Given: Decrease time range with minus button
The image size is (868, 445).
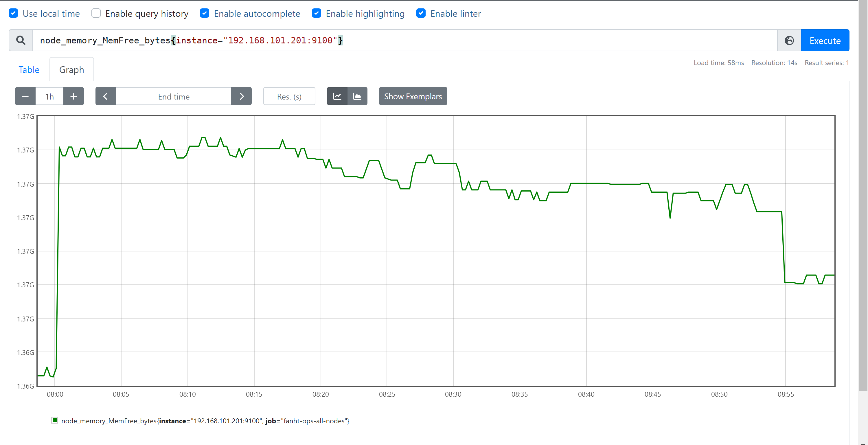Looking at the screenshot, I should pyautogui.click(x=25, y=96).
